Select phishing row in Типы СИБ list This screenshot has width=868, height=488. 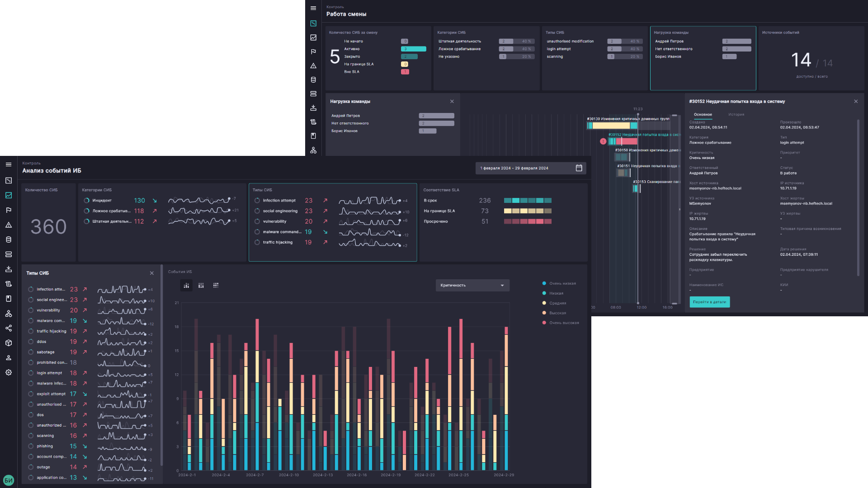click(90, 446)
